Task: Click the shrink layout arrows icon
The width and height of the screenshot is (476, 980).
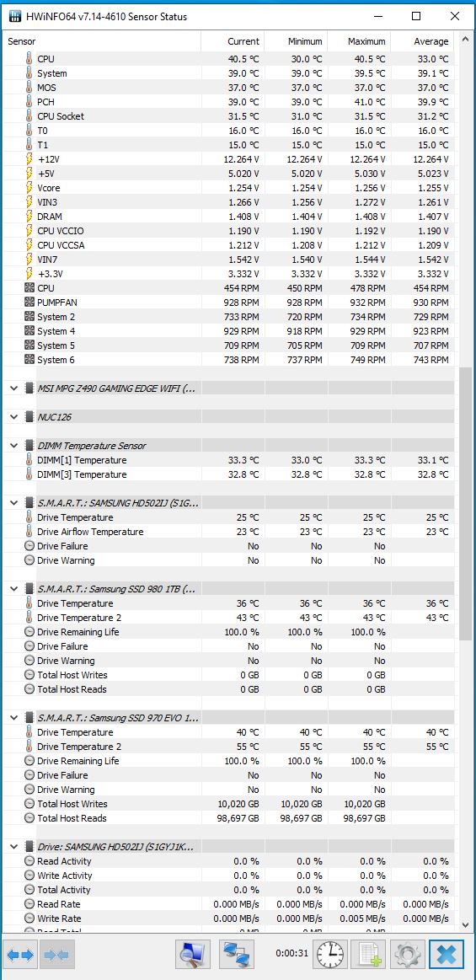Action: click(56, 955)
